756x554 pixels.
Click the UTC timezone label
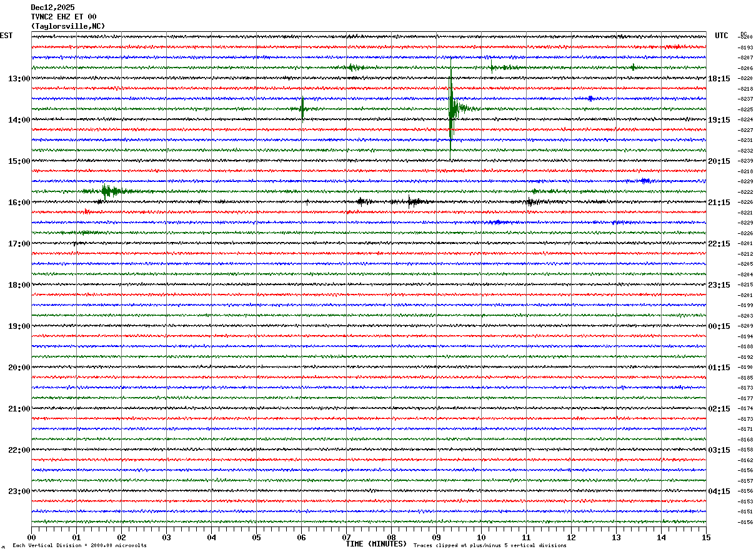722,36
